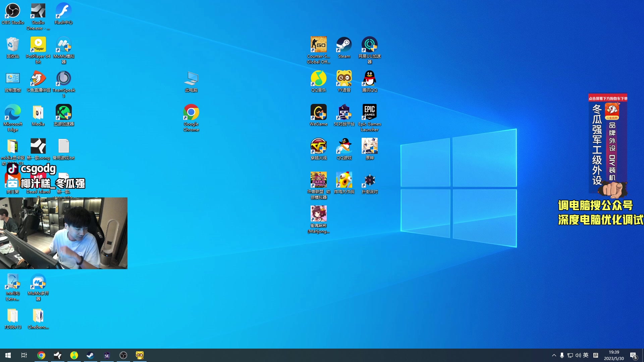Screen dimensions: 644x362
Task: Open 原神 Genshin Impact shortcut
Action: pyautogui.click(x=370, y=149)
